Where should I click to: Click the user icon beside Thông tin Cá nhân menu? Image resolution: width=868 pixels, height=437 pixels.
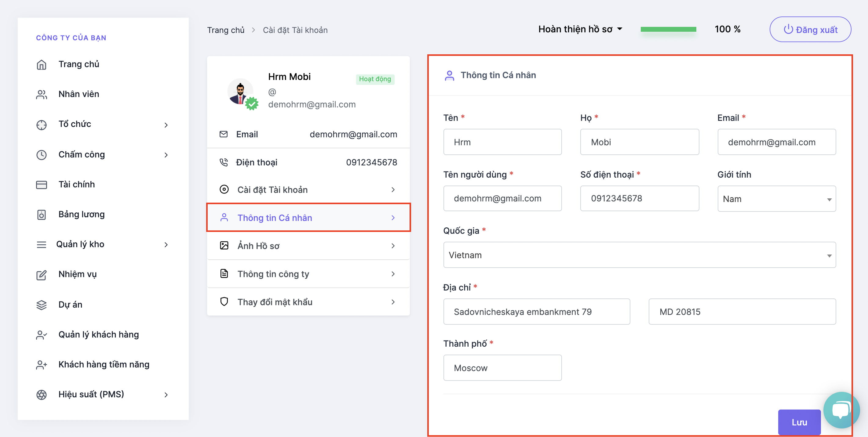224,218
